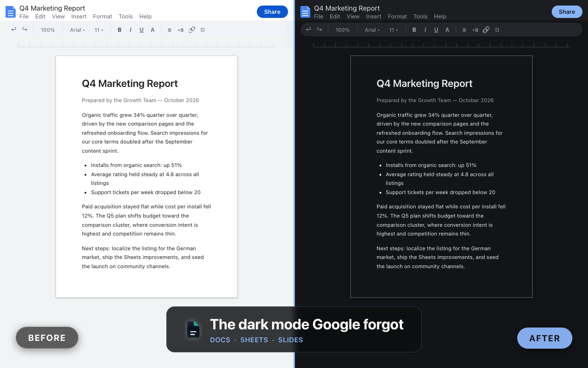Click the bulleted list icon in dark toolbar
Viewport: 588px width, 368px height.
point(475,30)
